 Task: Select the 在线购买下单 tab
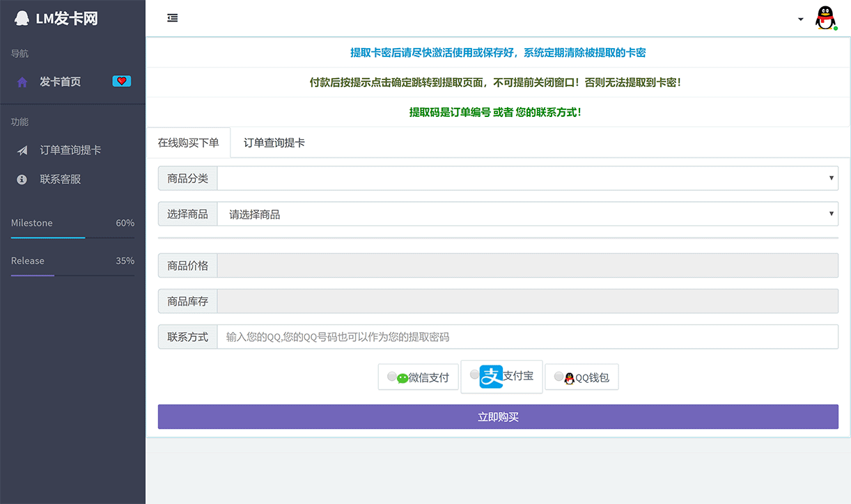click(x=188, y=141)
